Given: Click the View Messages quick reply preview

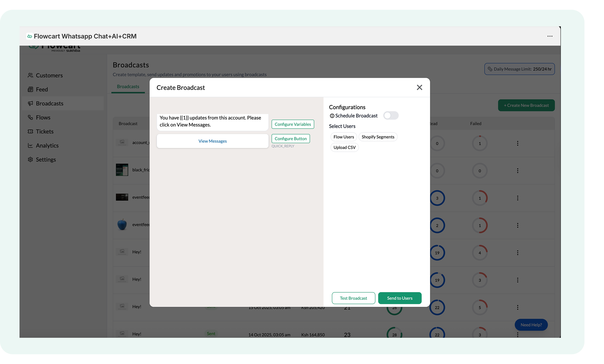Looking at the screenshot, I should click(212, 141).
